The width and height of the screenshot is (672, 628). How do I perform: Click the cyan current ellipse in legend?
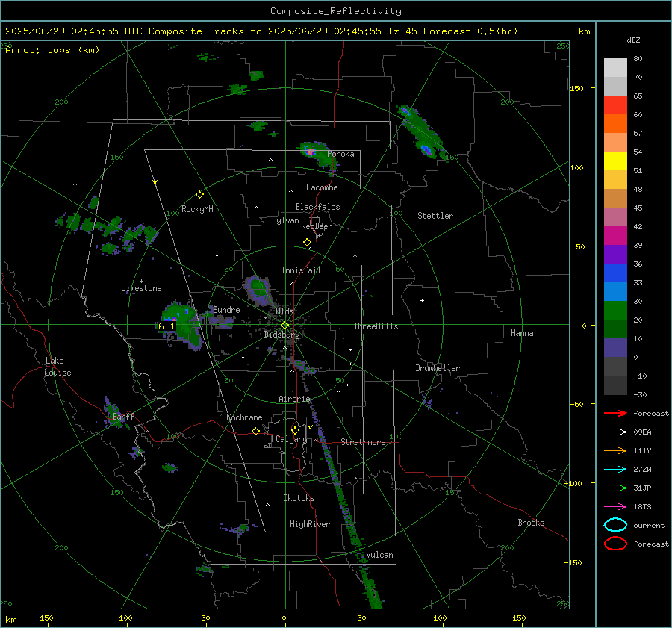pyautogui.click(x=615, y=525)
